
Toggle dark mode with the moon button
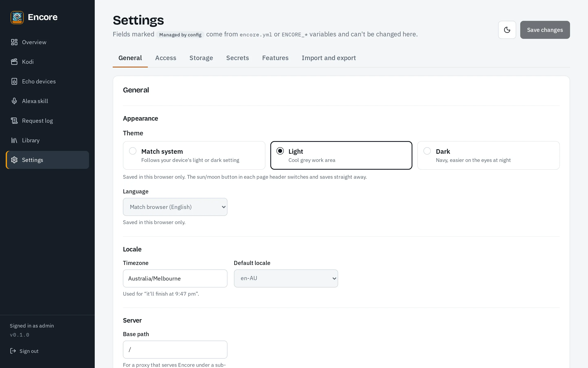coord(507,30)
